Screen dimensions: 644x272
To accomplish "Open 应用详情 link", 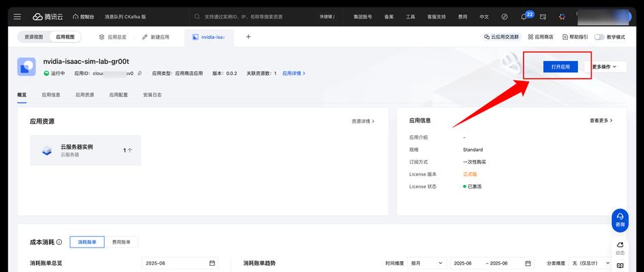I will pyautogui.click(x=293, y=73).
